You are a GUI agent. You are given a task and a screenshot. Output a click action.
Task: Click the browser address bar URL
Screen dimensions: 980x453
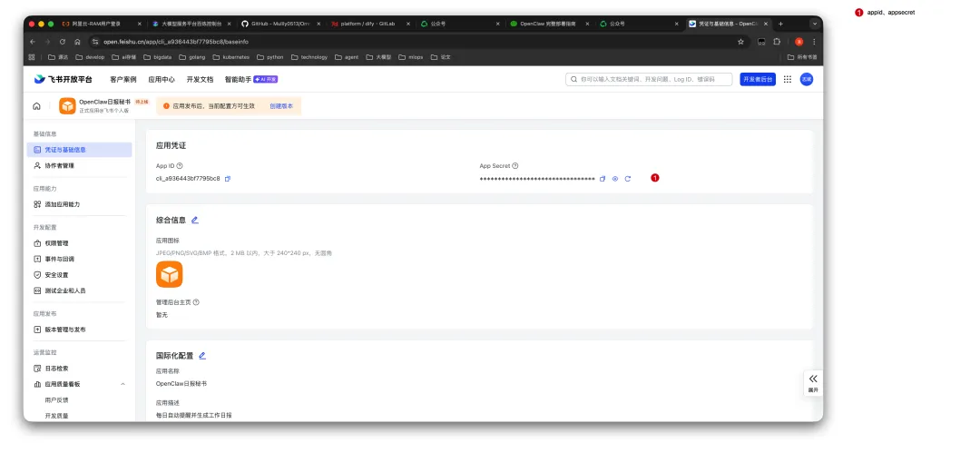coord(176,42)
